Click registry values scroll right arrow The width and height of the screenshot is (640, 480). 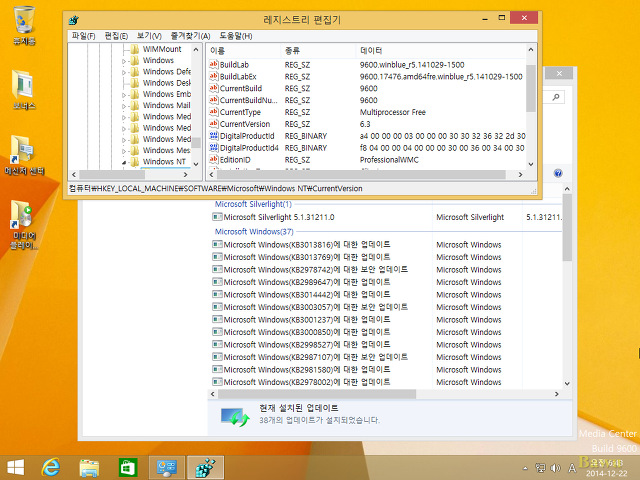coord(520,175)
